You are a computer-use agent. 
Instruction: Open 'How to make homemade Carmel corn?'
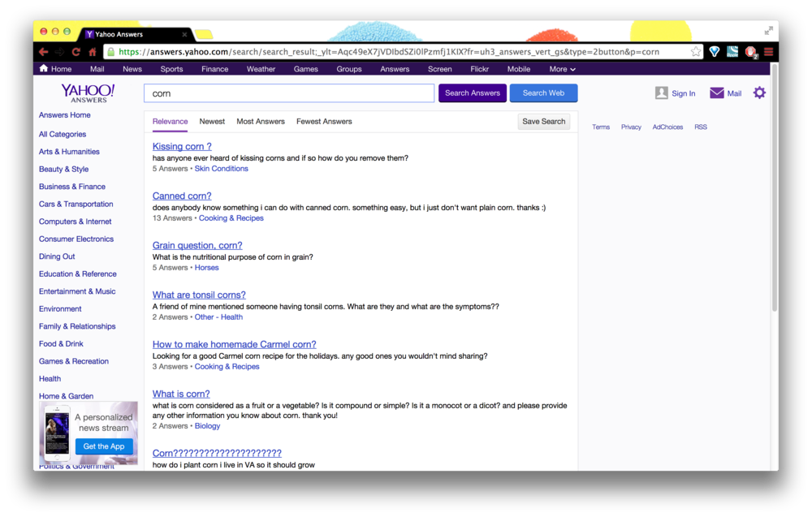point(234,345)
